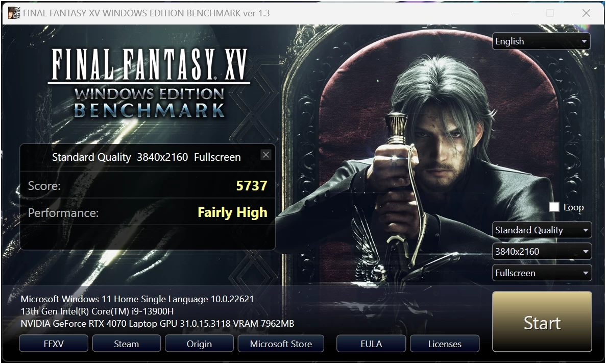
Task: Click the benchmark app icon in title bar
Action: point(14,13)
